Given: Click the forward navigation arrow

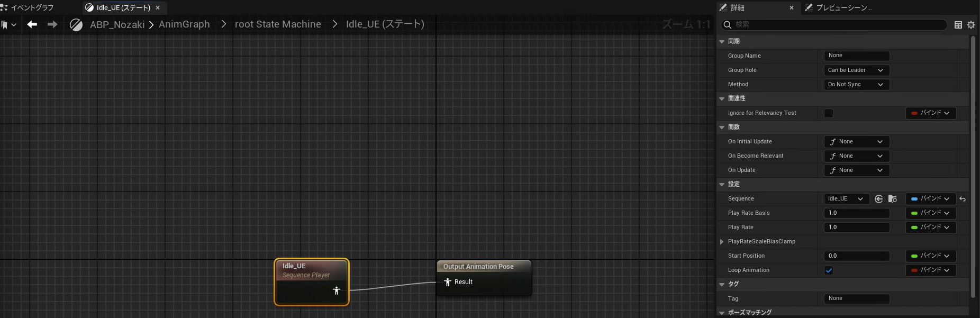Looking at the screenshot, I should coord(52,24).
